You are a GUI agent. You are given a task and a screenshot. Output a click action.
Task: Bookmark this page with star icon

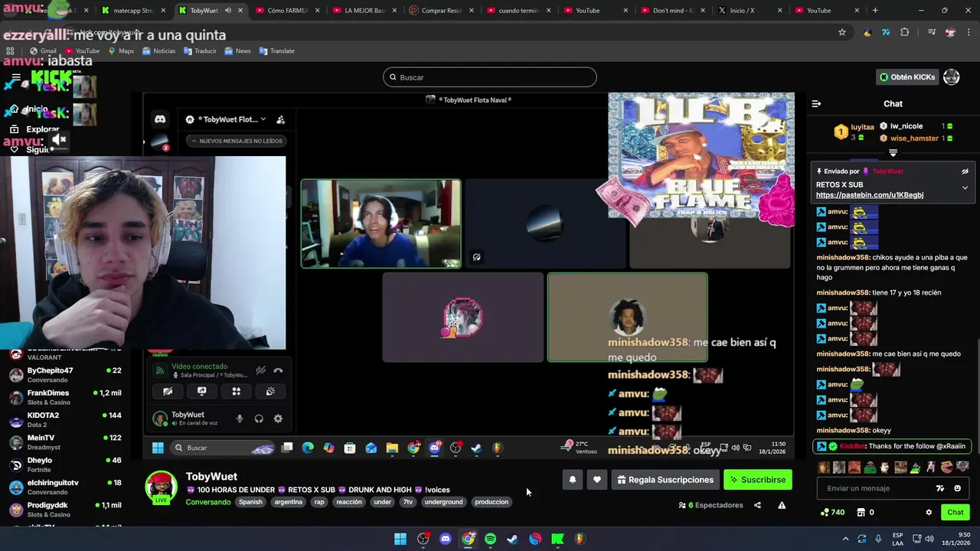[842, 32]
